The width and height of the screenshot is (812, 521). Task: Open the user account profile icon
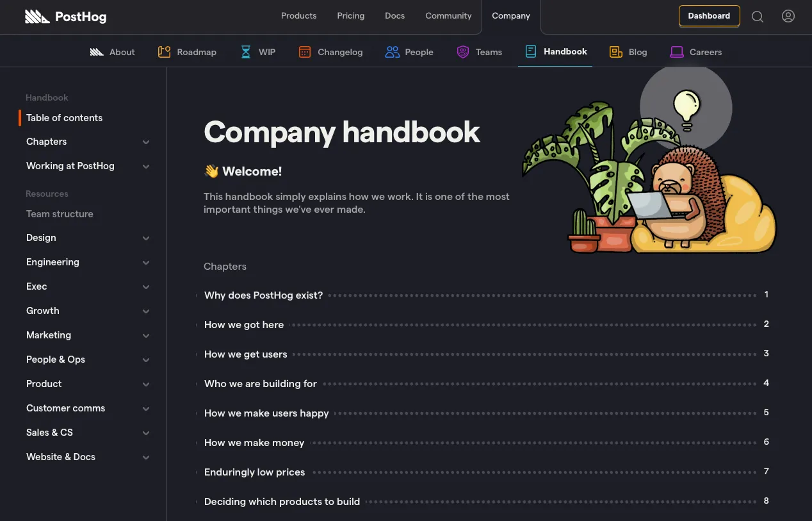coord(788,17)
